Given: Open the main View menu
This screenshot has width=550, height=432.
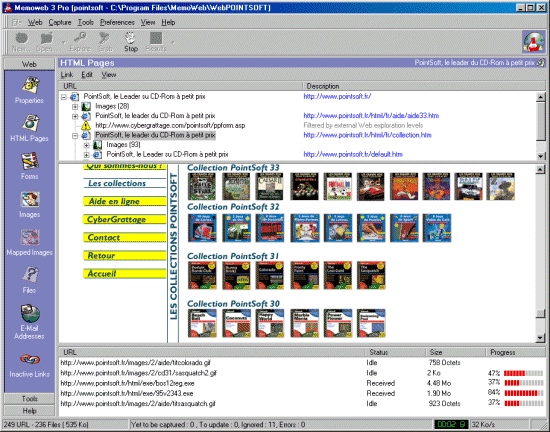Looking at the screenshot, I should point(148,22).
